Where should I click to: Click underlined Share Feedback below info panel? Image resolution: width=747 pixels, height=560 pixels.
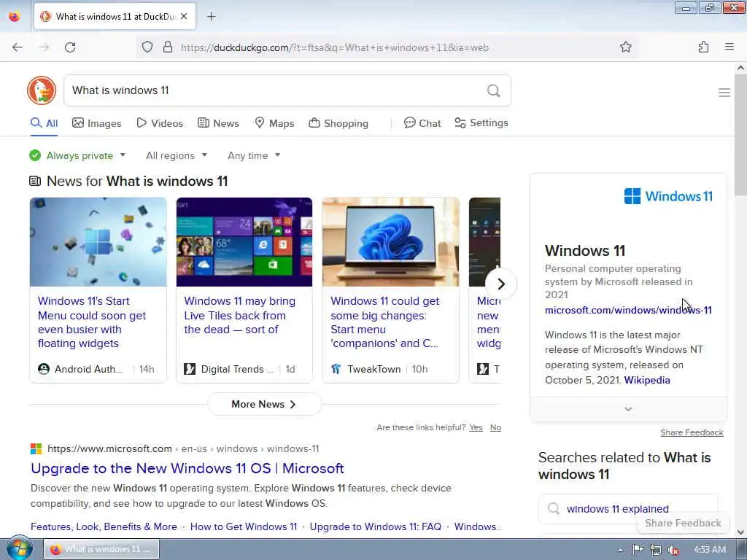(692, 432)
